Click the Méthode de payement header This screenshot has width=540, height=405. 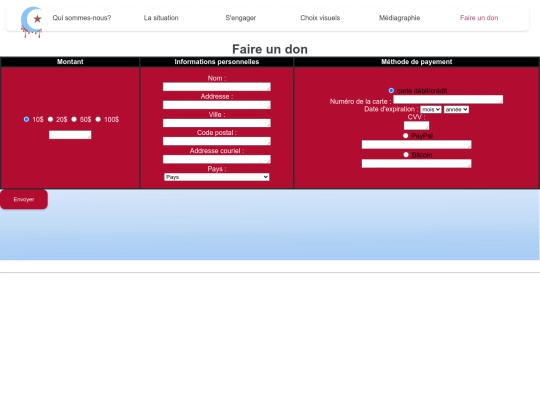pyautogui.click(x=417, y=62)
